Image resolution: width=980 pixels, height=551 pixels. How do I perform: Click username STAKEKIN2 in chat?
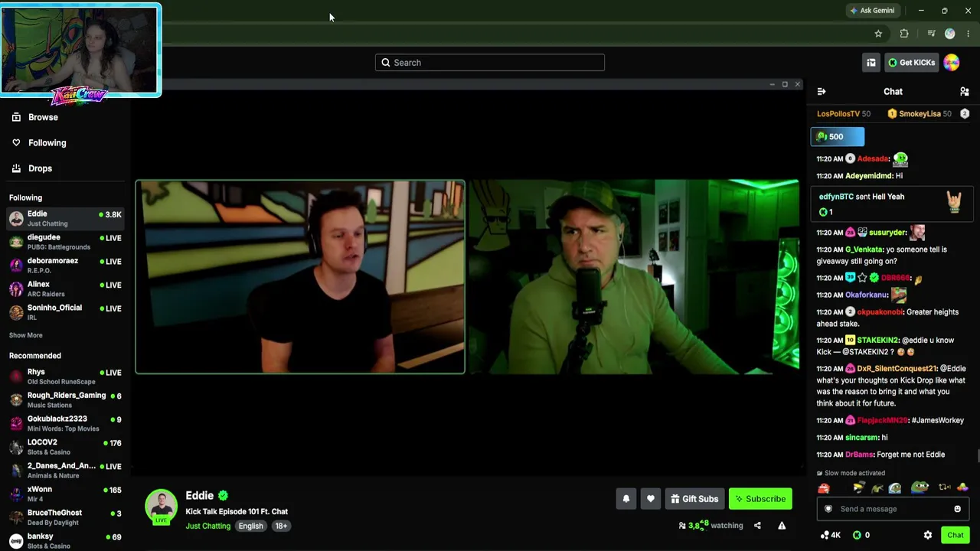878,341
